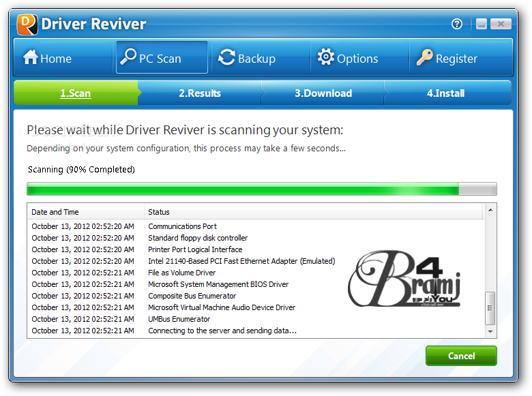
Task: Select the Communications Port row
Action: coord(256,226)
